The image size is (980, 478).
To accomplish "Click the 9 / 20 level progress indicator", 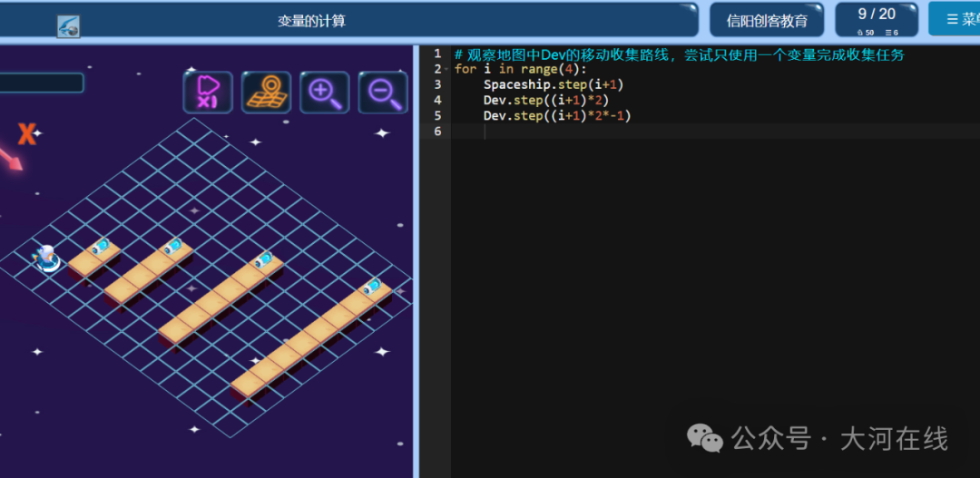I will click(877, 20).
